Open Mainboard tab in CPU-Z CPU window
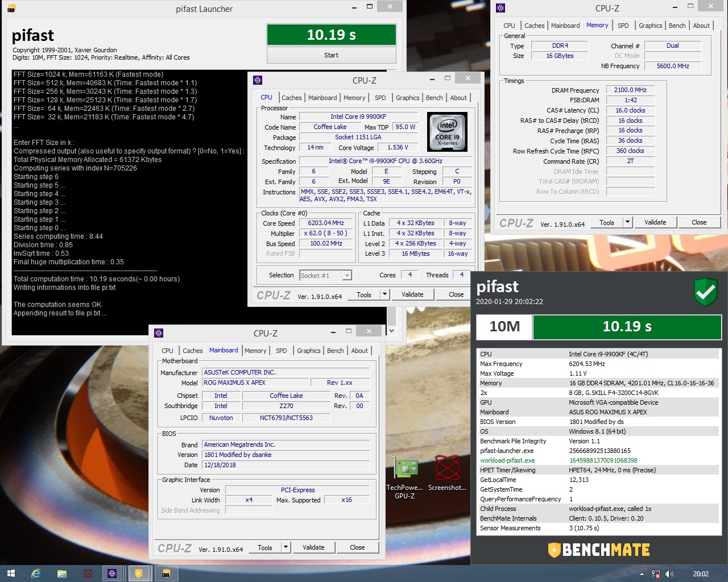This screenshot has width=728, height=582. [322, 98]
